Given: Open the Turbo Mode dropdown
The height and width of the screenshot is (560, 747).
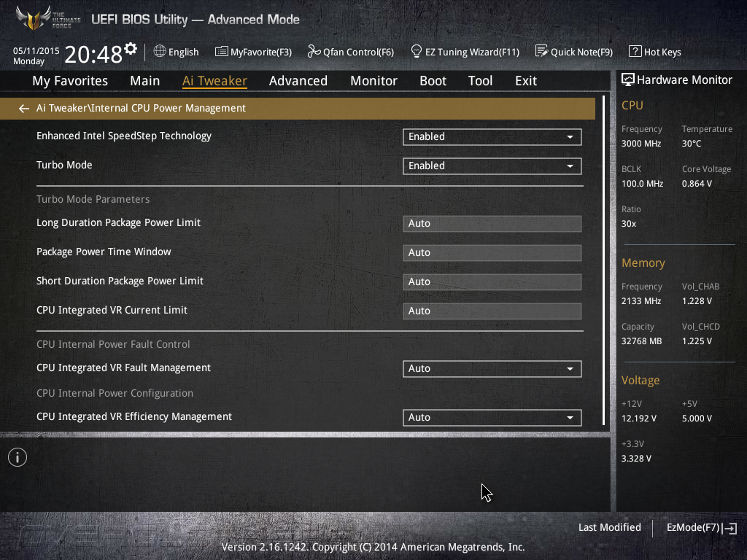Looking at the screenshot, I should 492,166.
